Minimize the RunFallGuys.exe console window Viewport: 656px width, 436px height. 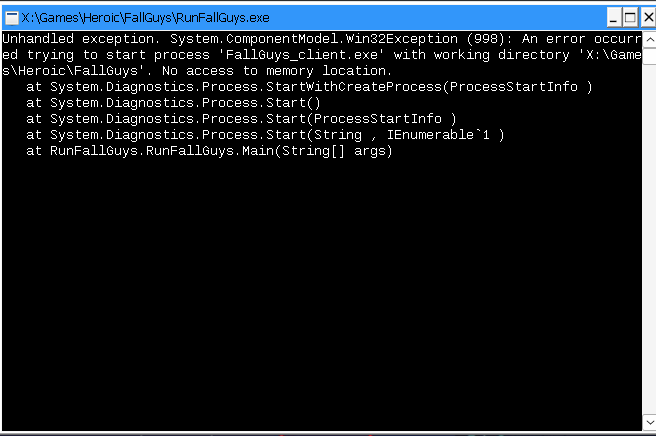click(x=614, y=17)
